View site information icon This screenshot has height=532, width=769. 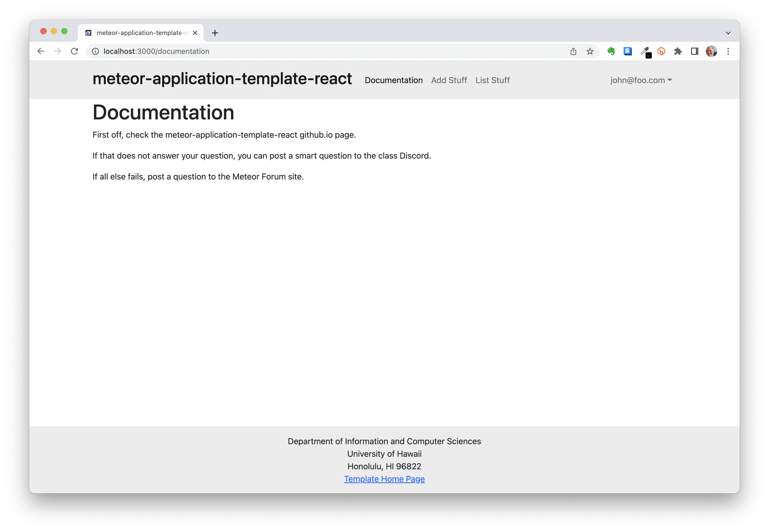point(95,51)
